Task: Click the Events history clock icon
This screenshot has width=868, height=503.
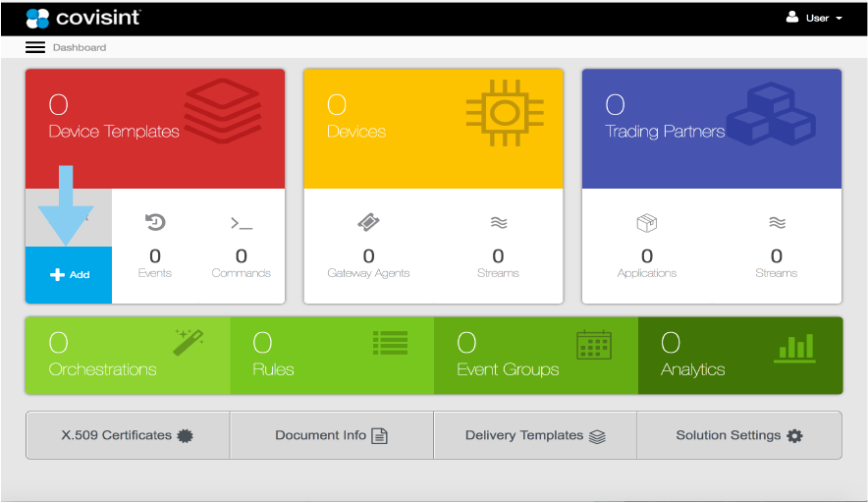Action: (x=155, y=223)
